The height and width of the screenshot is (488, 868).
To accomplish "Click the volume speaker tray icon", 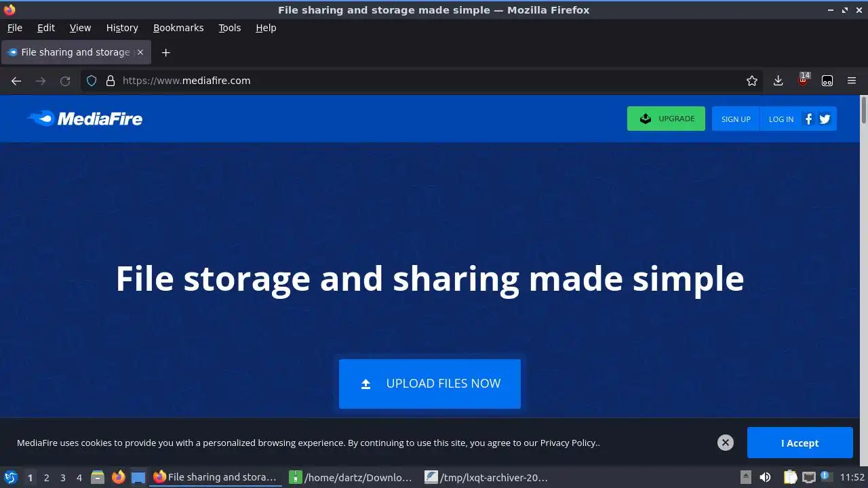I will (x=765, y=477).
